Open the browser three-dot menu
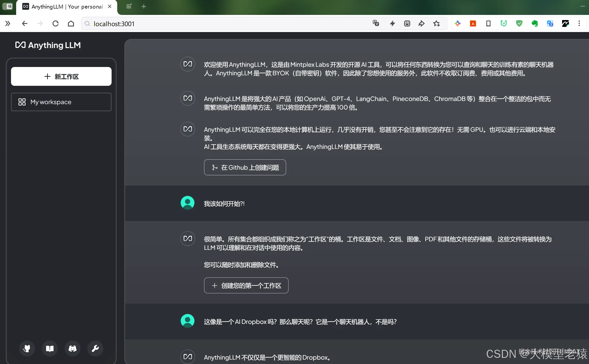589x364 pixels. point(579,23)
